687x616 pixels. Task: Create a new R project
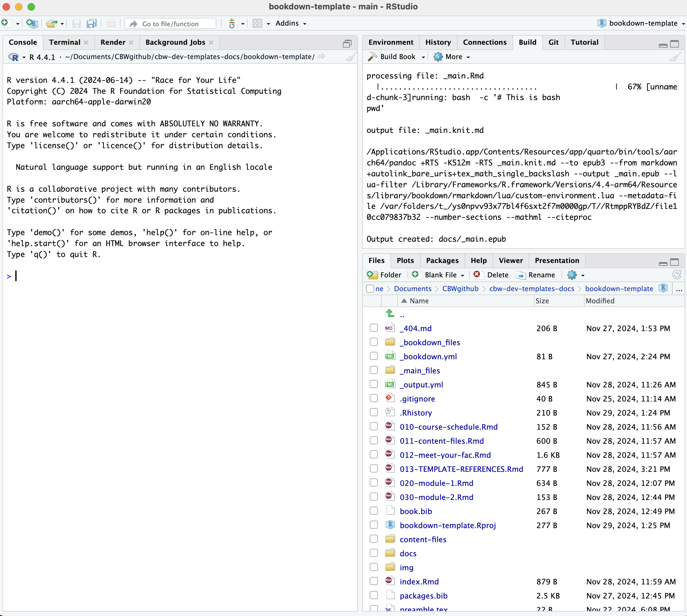[x=32, y=23]
